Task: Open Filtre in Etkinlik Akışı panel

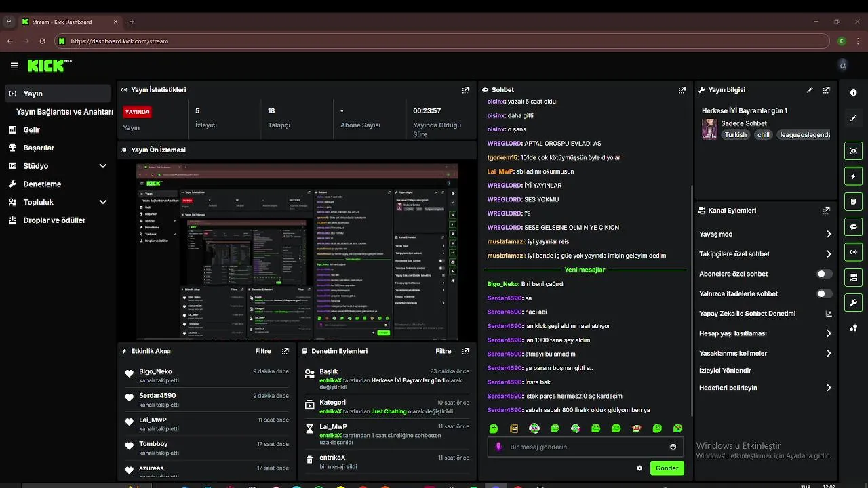Action: coord(263,351)
